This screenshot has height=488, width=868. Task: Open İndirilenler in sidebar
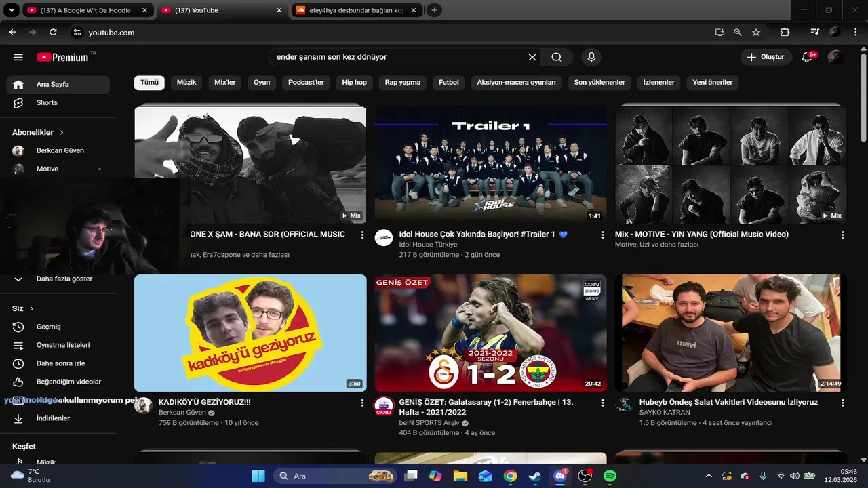(x=58, y=418)
